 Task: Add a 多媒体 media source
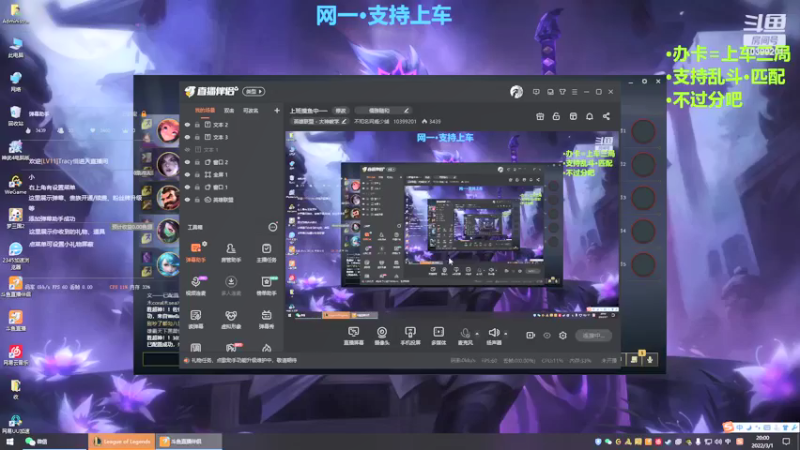point(438,336)
